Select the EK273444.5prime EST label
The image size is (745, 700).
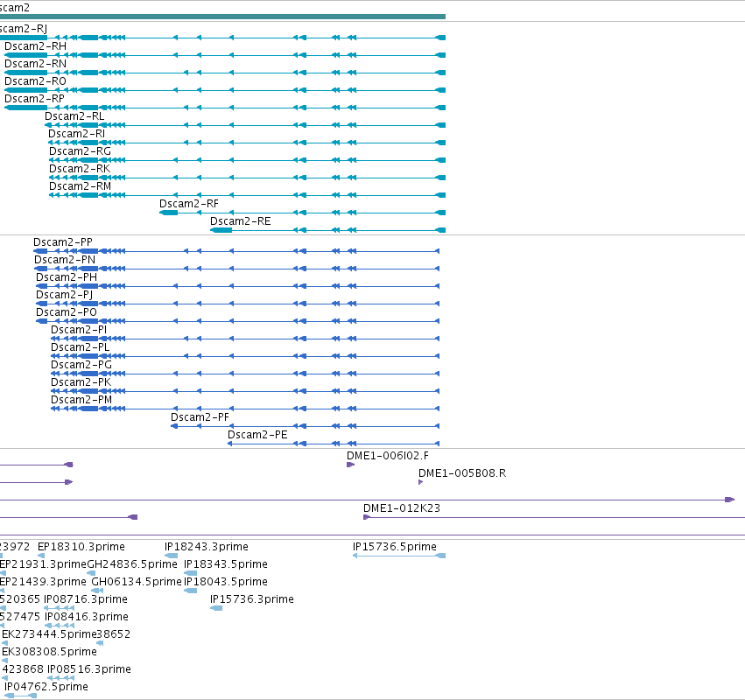tap(49, 634)
